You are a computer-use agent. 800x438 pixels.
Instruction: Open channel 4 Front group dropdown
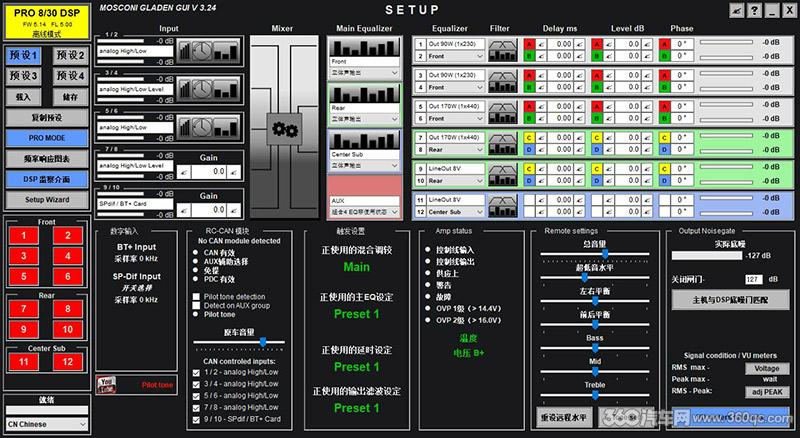(456, 87)
